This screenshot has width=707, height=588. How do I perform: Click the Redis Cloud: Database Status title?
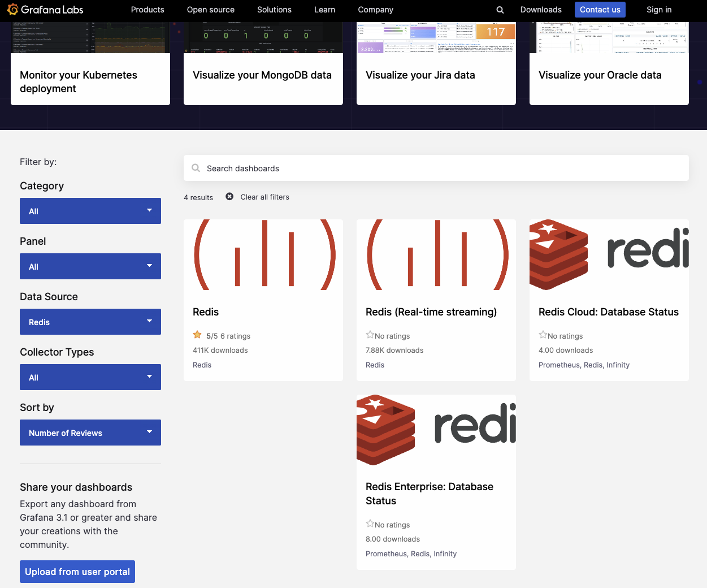(x=609, y=312)
